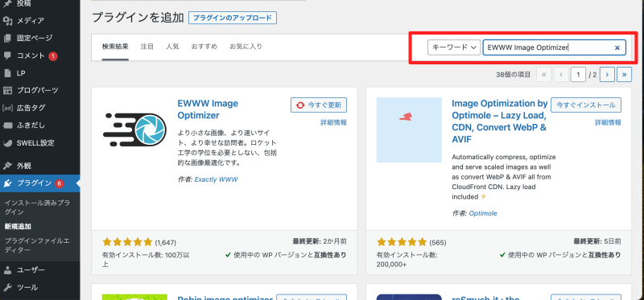
Task: Click the 外観 paintbrush icon
Action: coord(7,166)
